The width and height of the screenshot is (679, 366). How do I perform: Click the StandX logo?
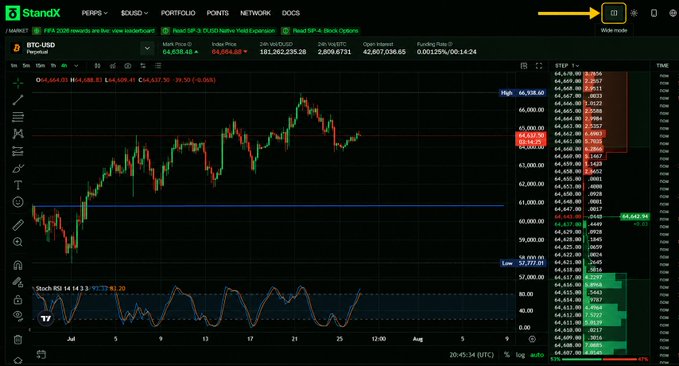coord(33,13)
